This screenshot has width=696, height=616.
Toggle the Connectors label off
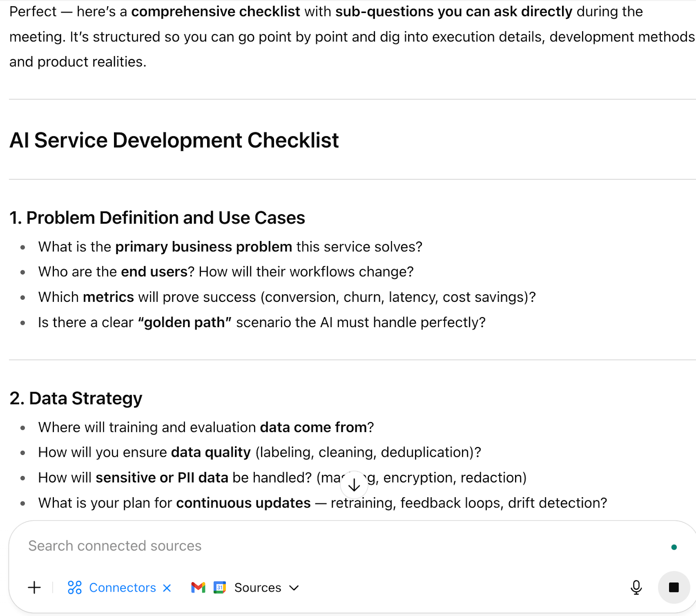[122, 588]
